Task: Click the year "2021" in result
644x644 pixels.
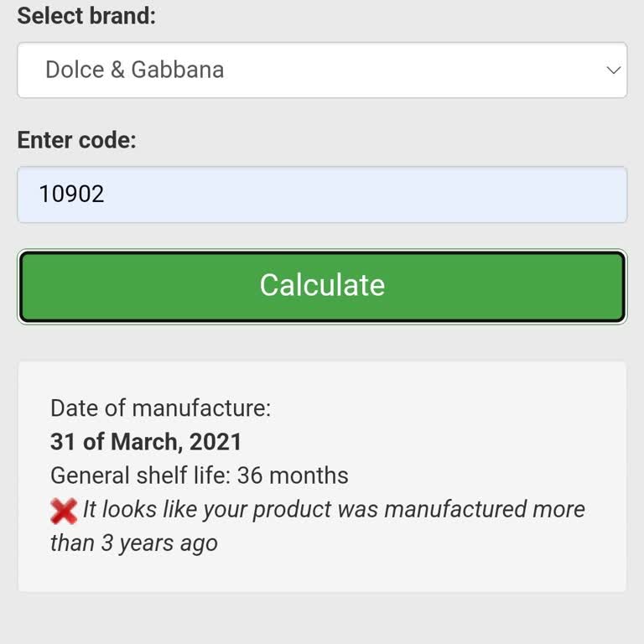Action: [216, 442]
